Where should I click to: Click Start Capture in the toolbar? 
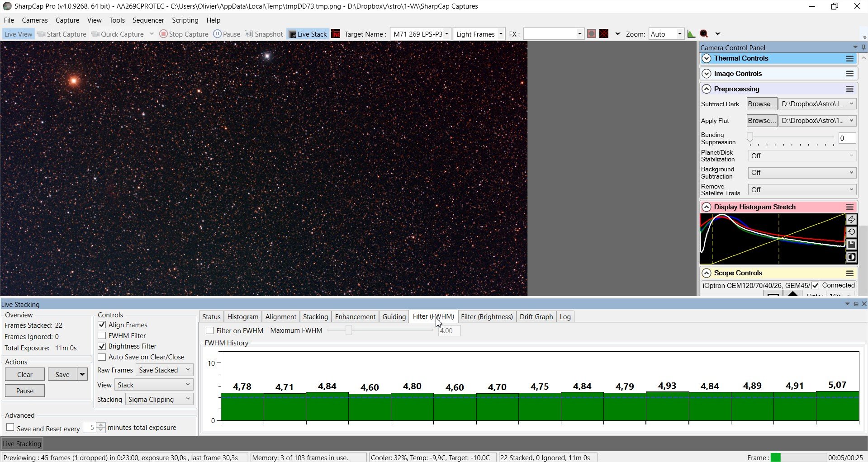(x=62, y=34)
